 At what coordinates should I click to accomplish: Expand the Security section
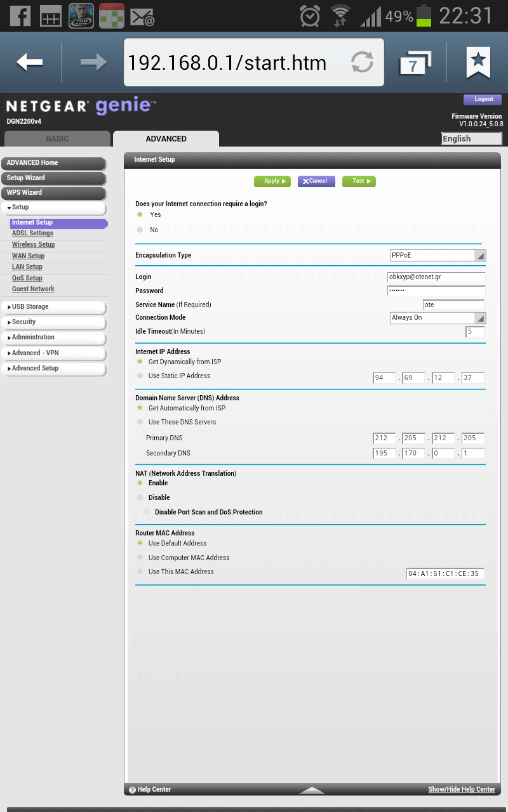click(x=53, y=322)
